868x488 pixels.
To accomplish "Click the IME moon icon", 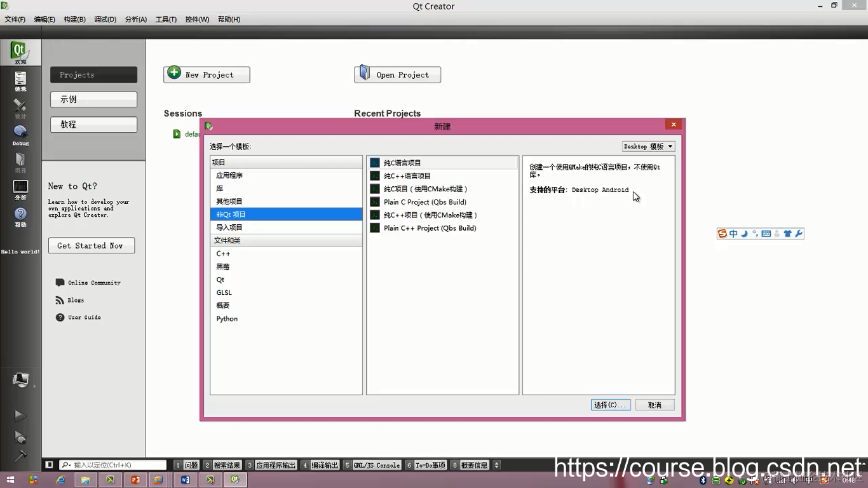I will tap(744, 234).
